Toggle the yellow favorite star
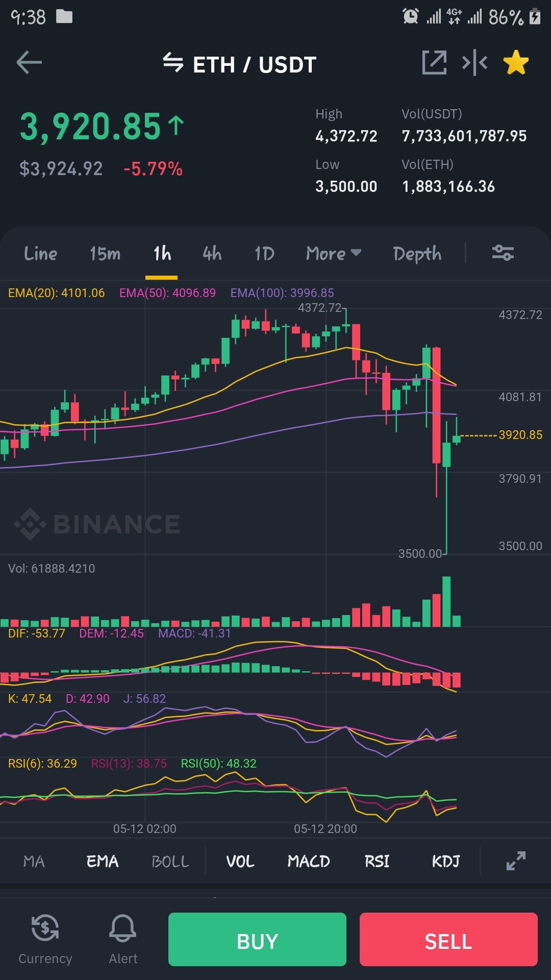This screenshot has height=980, width=551. click(x=516, y=63)
